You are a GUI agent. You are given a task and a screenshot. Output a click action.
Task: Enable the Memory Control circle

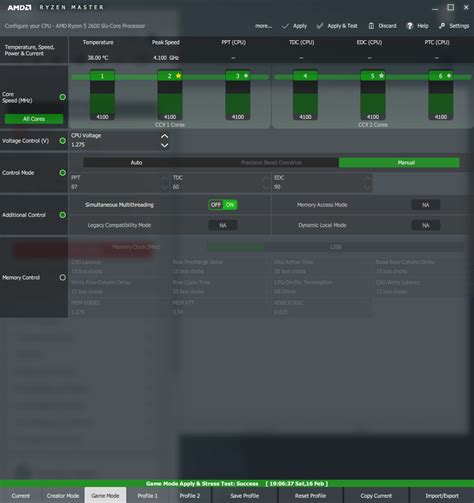pyautogui.click(x=62, y=277)
